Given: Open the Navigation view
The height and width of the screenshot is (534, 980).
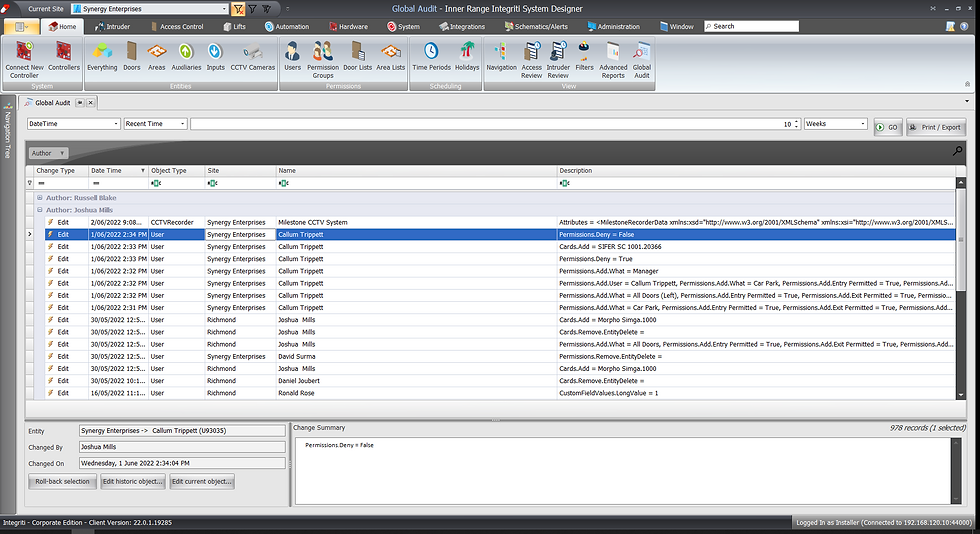Looking at the screenshot, I should click(x=501, y=56).
